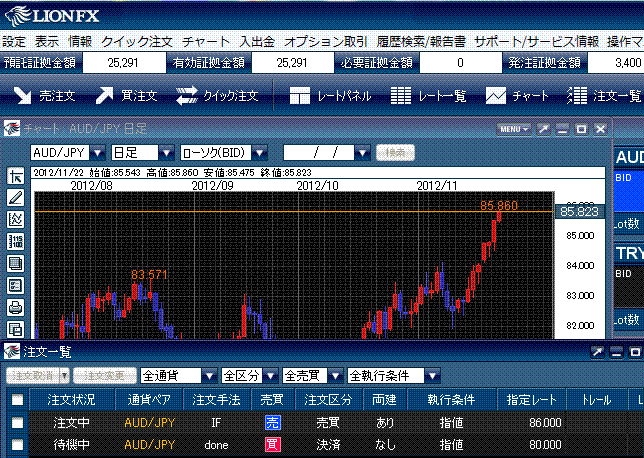The width and height of the screenshot is (644, 458).
Task: Check the 待機中 AUD/JPY done order row
Action: [x=17, y=444]
